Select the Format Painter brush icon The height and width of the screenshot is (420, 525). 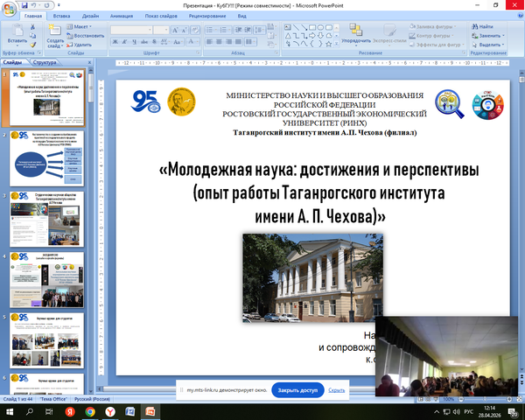32,44
